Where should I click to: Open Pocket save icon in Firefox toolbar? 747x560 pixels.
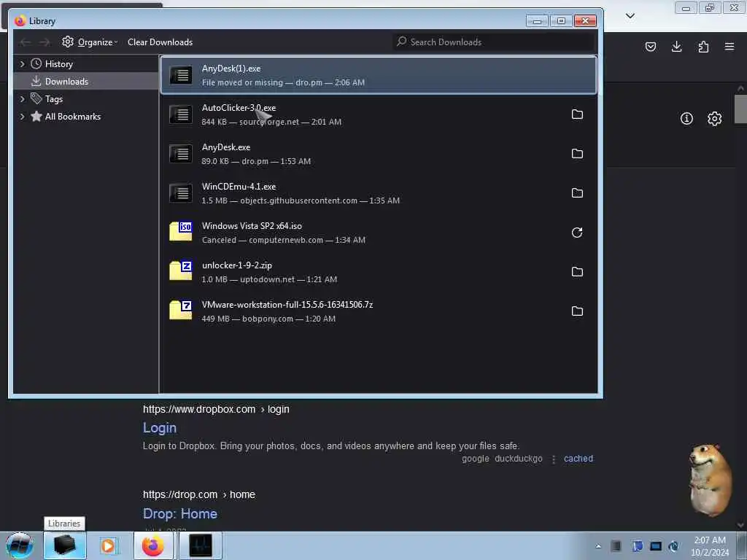tap(650, 47)
